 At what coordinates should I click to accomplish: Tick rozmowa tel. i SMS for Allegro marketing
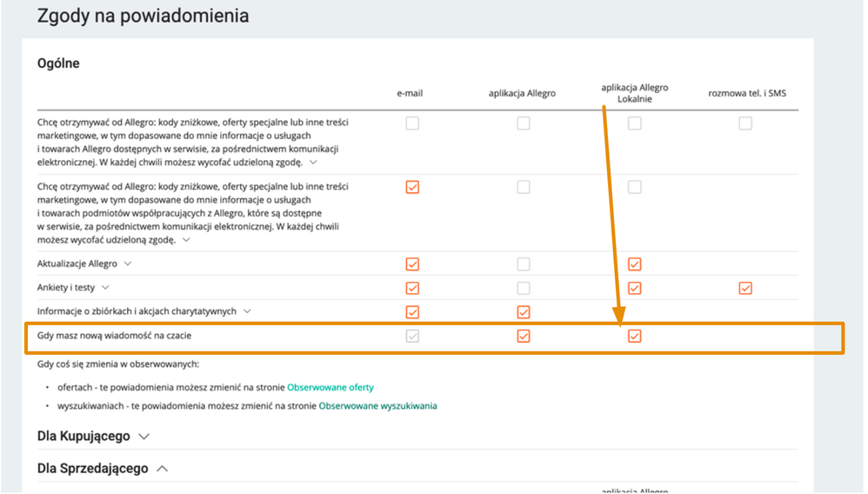[745, 123]
